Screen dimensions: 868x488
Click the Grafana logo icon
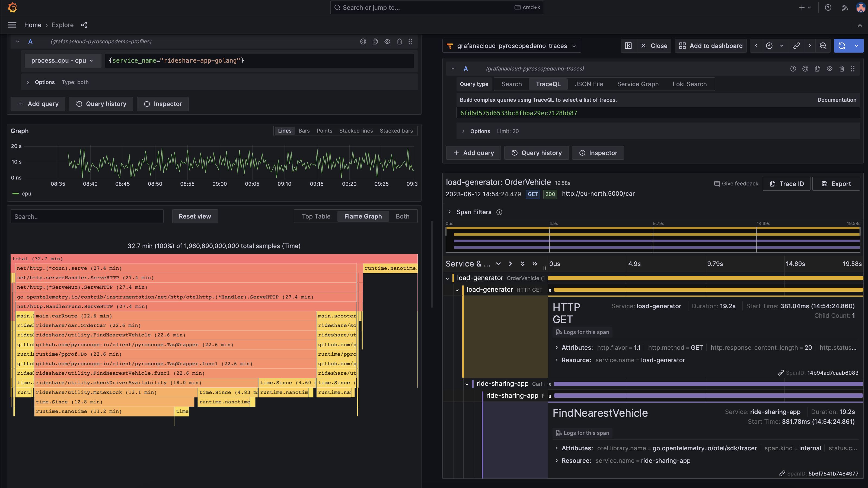[x=12, y=7]
